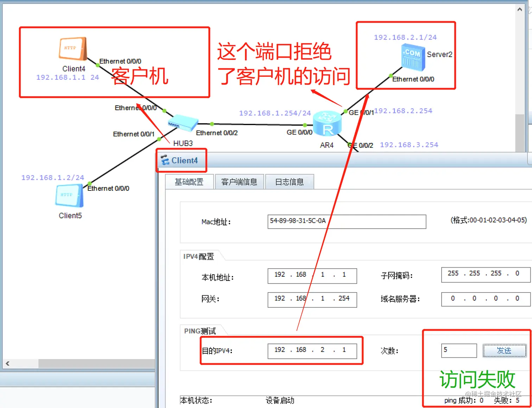
Task: Open the 基础配置 tab
Action: pos(189,182)
